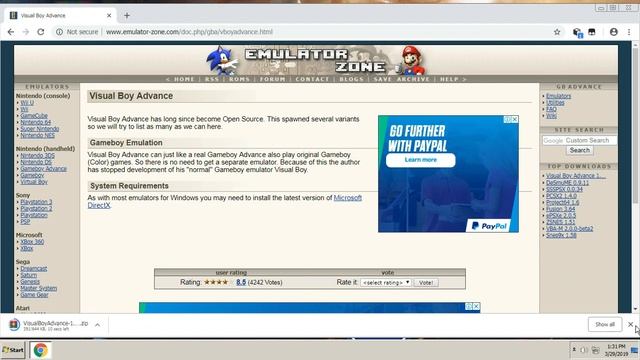View site information for Not secure
Screen dimensions: 640x360
(x=77, y=32)
